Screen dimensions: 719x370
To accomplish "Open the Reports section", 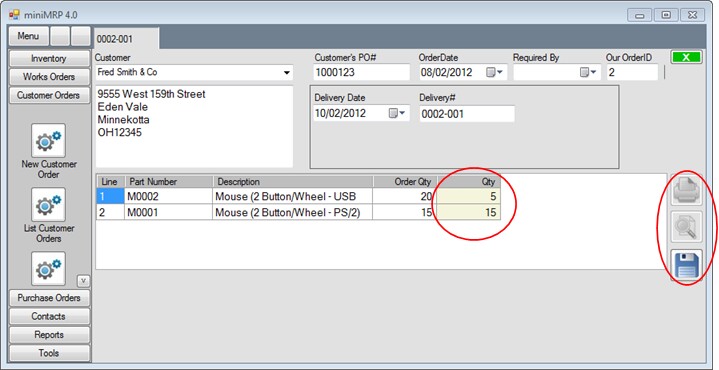I will point(49,335).
